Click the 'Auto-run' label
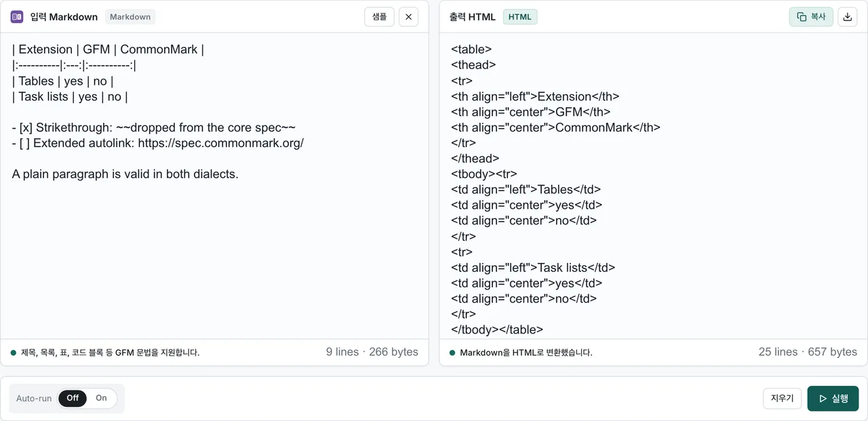Image resolution: width=868 pixels, height=421 pixels. coord(34,399)
